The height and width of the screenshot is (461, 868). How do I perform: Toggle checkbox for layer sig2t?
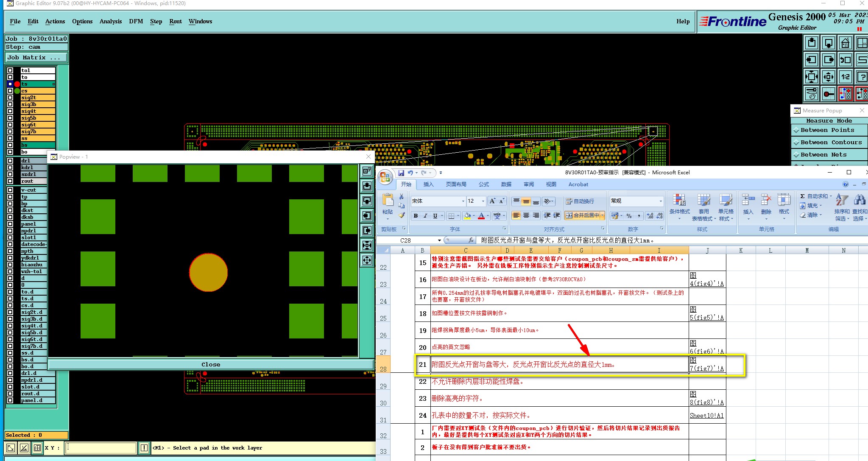click(x=10, y=98)
